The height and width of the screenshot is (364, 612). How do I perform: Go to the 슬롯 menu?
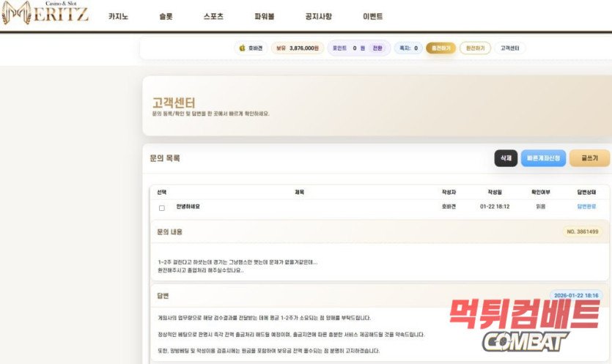166,16
